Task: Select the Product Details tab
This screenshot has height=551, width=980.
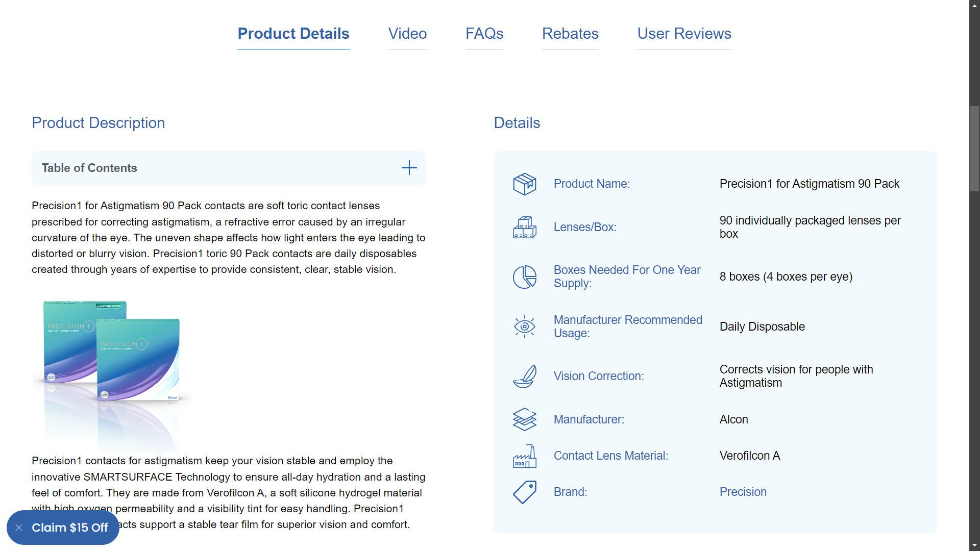Action: click(293, 34)
